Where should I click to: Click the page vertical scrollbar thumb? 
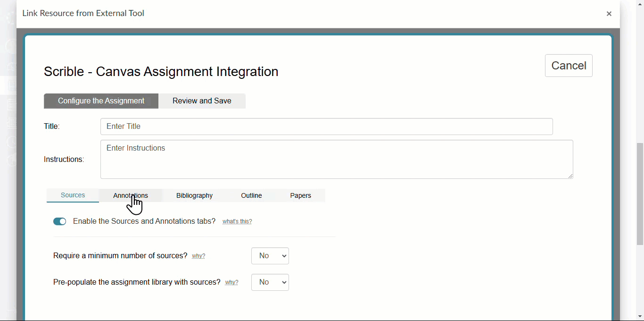pyautogui.click(x=640, y=194)
